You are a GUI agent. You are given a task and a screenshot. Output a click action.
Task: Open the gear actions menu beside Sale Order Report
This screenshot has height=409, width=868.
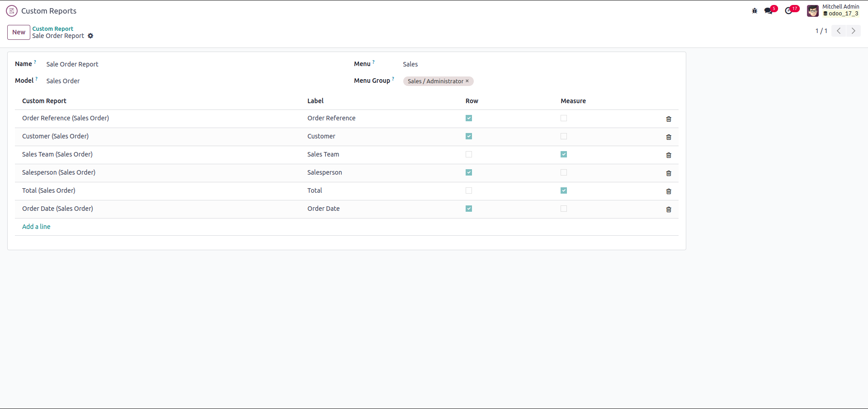pos(90,36)
